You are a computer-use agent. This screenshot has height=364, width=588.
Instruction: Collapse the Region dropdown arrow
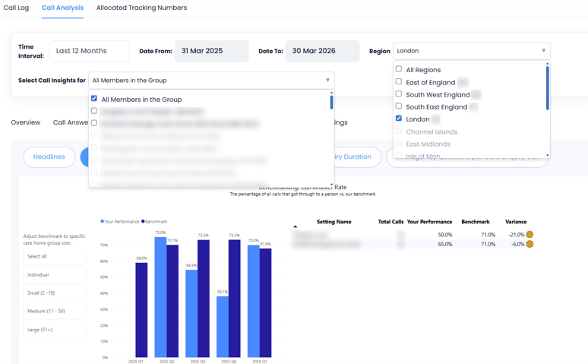tap(543, 51)
